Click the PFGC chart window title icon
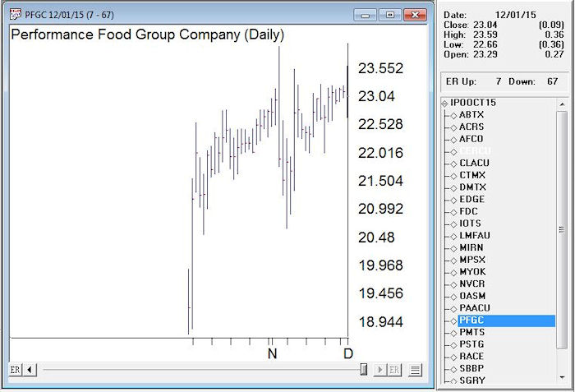Screen dimensions: 575x392 tap(16, 14)
